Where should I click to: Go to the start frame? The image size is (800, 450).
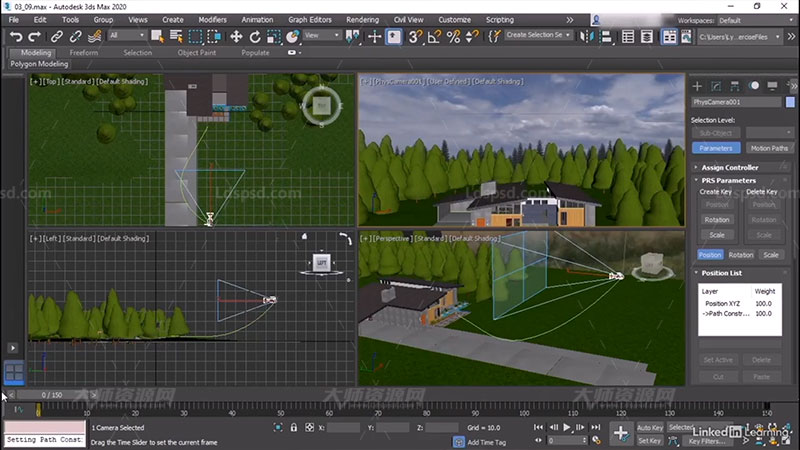click(538, 427)
